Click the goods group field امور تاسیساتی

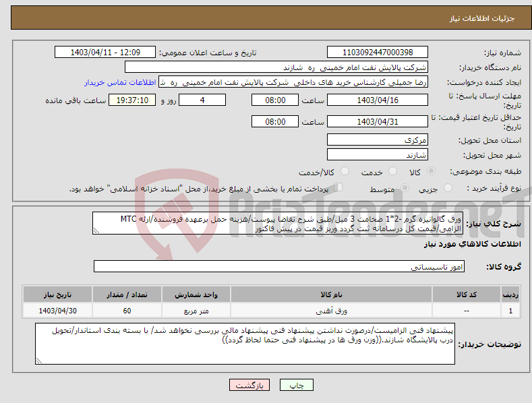point(279,267)
